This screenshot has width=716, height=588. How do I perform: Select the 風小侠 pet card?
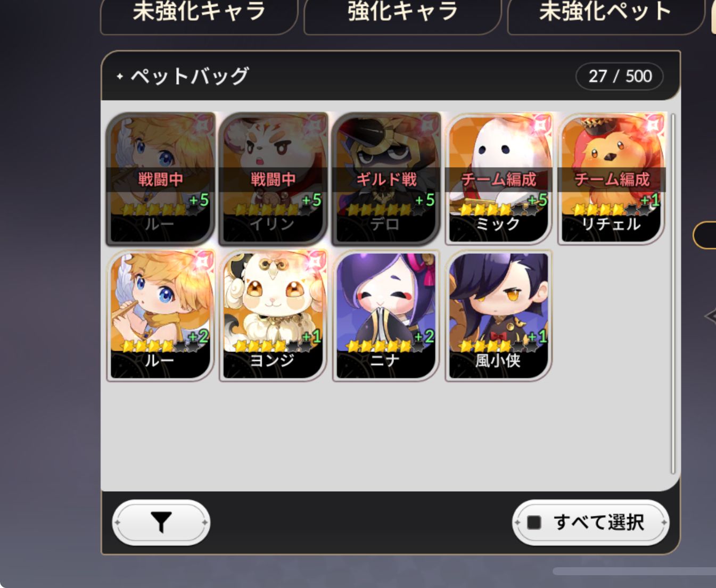click(x=499, y=316)
